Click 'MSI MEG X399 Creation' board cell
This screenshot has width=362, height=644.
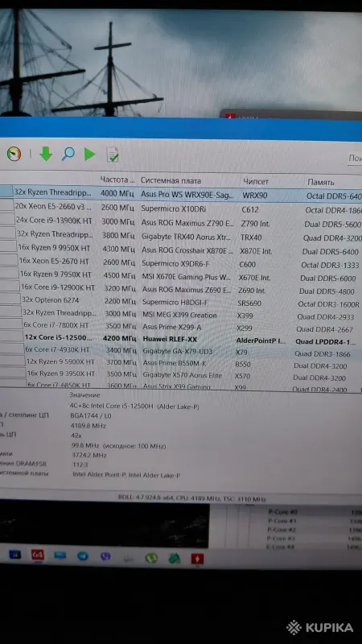(179, 315)
